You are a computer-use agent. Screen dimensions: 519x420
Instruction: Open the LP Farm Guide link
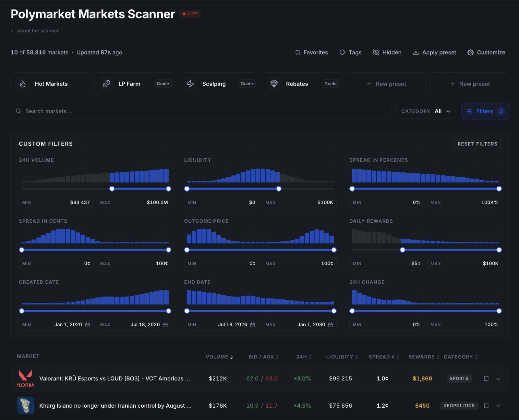pos(163,84)
